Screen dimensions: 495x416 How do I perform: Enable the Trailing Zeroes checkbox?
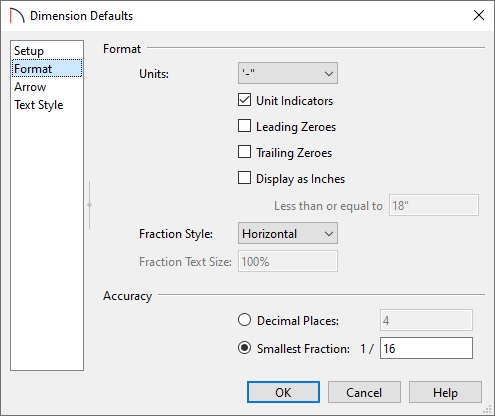[x=244, y=152]
